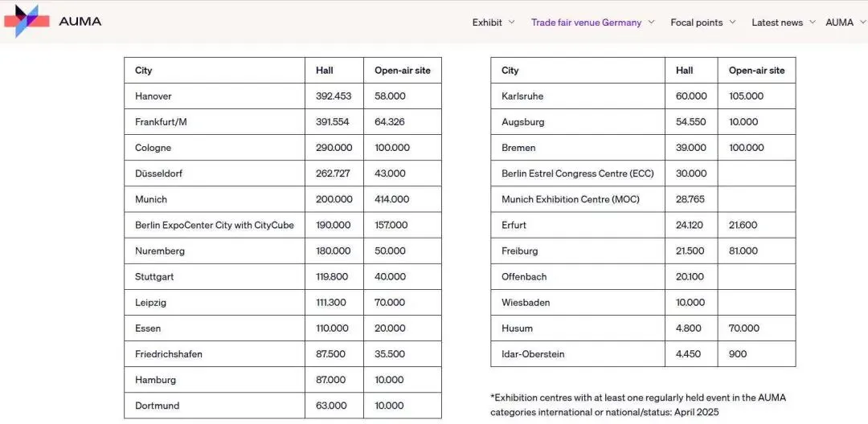The image size is (868, 424).
Task: Click the Open-air site header in right table
Action: [x=756, y=70]
